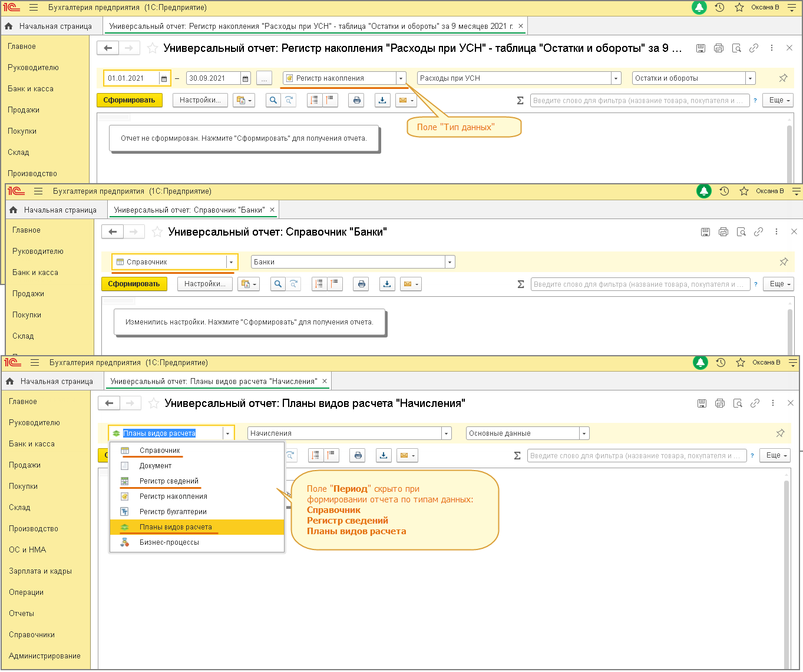This screenshot has width=803, height=672.
Task: Open copy dropdown icon in middle window toolbar
Action: pos(247,284)
